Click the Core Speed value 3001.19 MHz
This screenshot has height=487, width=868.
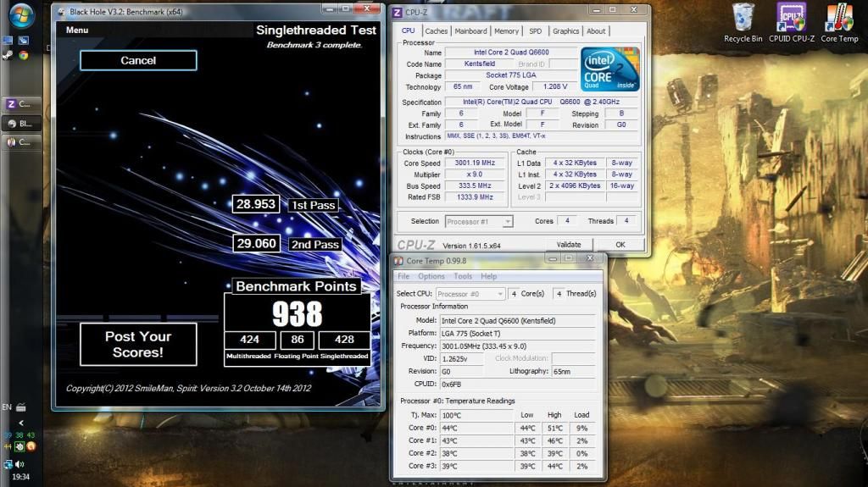(475, 163)
